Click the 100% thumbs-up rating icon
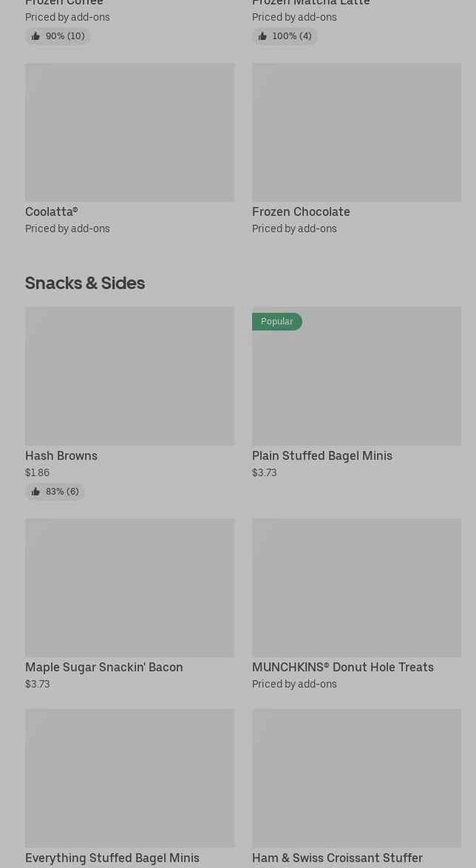The image size is (476, 868). (x=262, y=36)
